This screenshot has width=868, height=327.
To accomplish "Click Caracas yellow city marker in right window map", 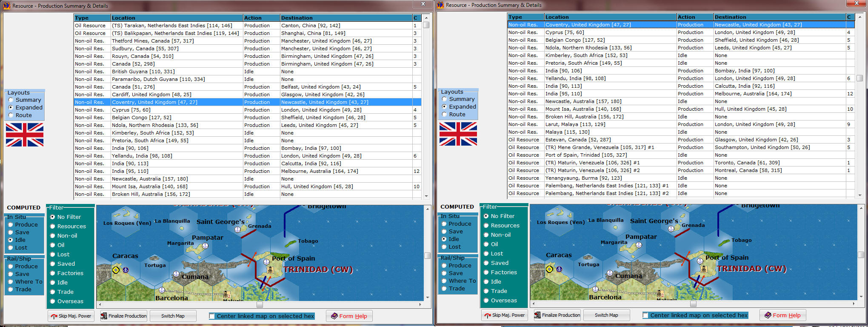I will point(549,269).
